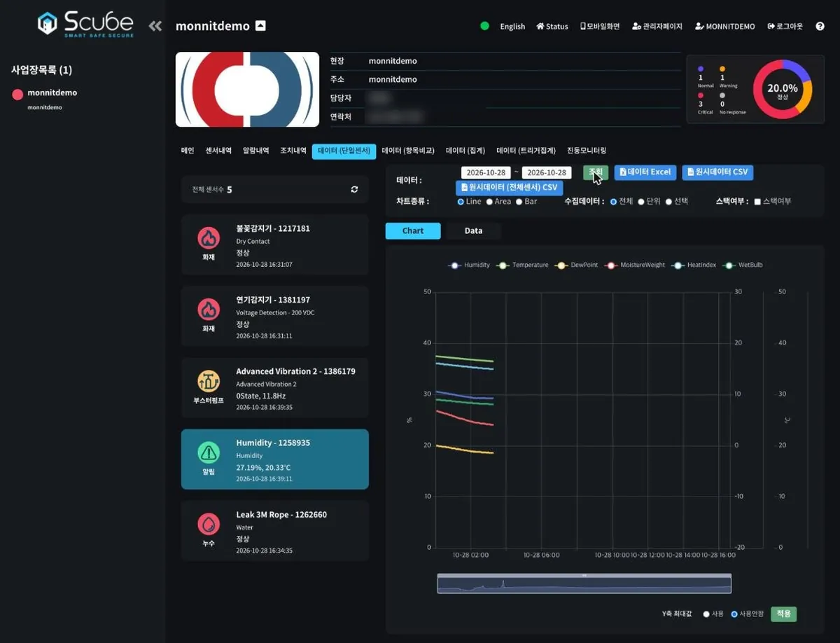
Task: Open the English language selector
Action: tap(512, 27)
